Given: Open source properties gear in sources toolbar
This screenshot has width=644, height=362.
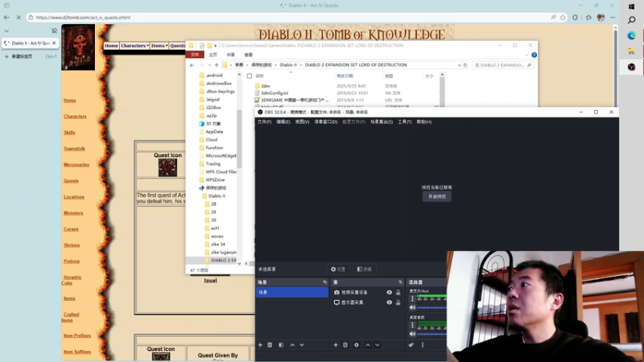Looking at the screenshot, I should 357,345.
